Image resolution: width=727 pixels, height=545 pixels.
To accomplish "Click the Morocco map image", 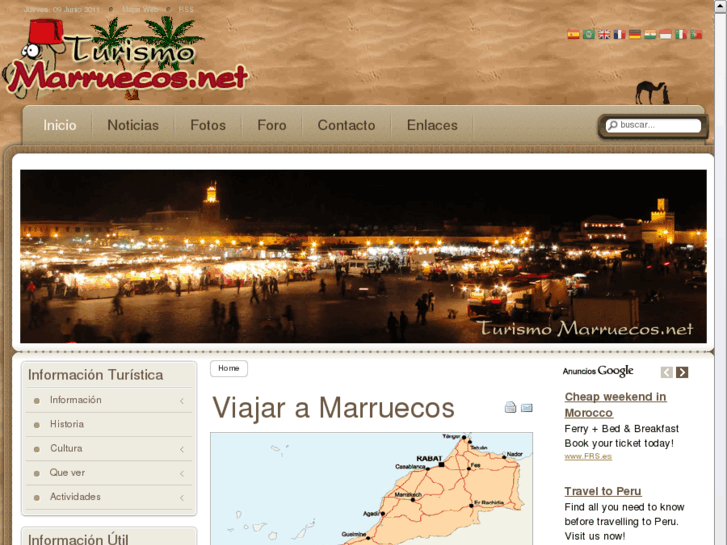I will [371, 489].
